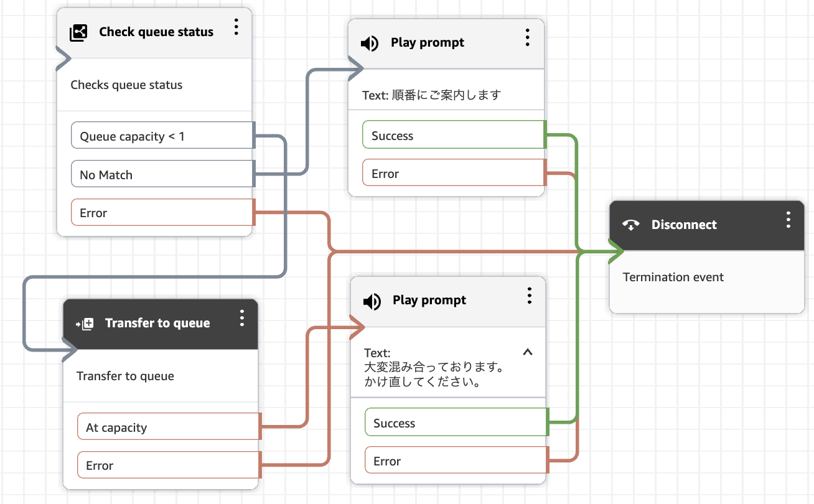Click the Disconnect phone icon
Viewport: 814px width, 504px height.
pyautogui.click(x=631, y=225)
